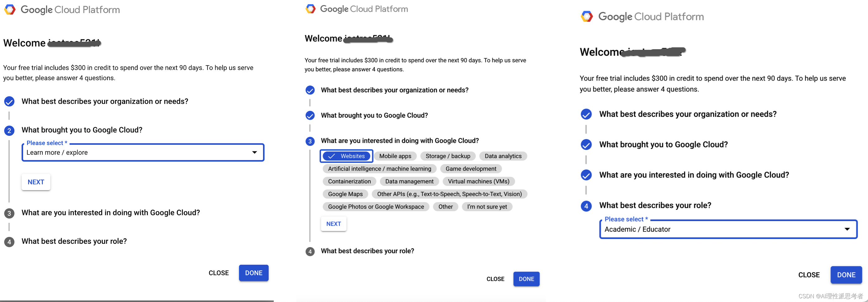Choose the Virtual machines (VMs) chip
868x302 pixels.
[479, 181]
